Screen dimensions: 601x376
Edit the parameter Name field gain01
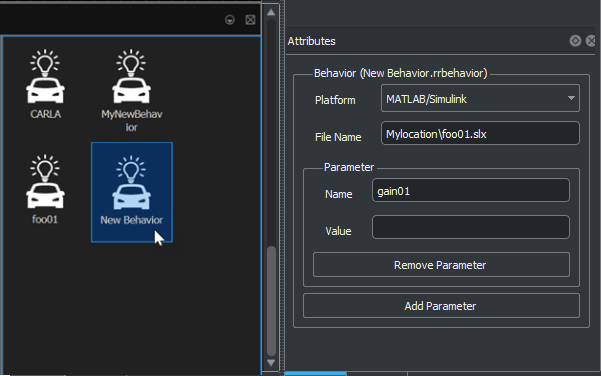pyautogui.click(x=470, y=190)
